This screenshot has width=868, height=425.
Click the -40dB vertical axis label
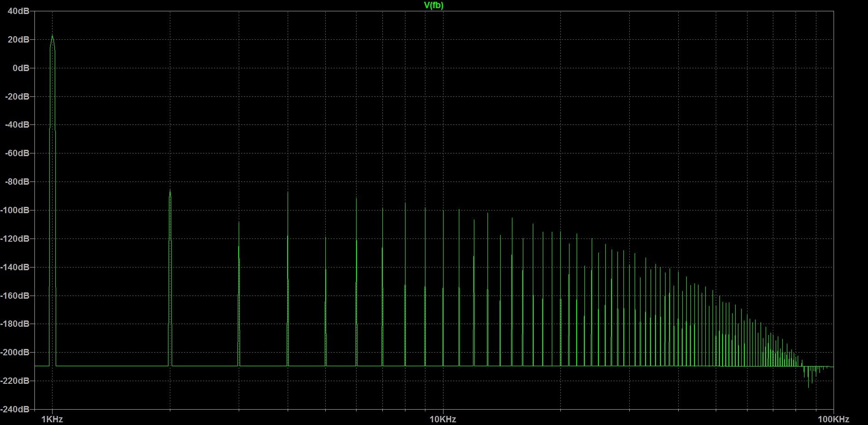pyautogui.click(x=17, y=125)
